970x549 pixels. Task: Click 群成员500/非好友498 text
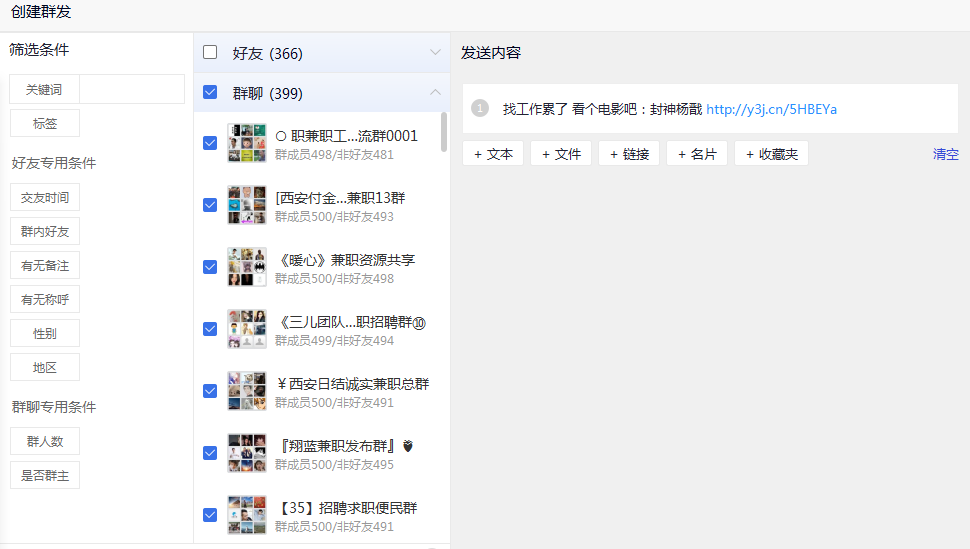pos(334,279)
